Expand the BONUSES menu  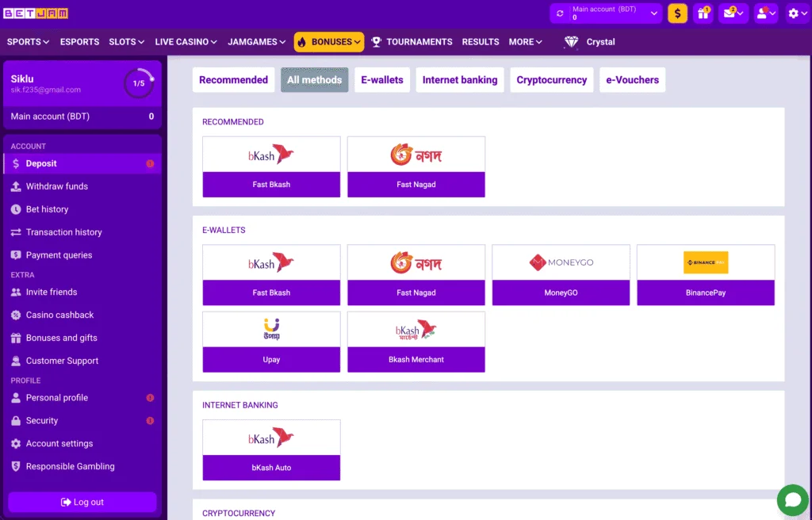point(329,42)
